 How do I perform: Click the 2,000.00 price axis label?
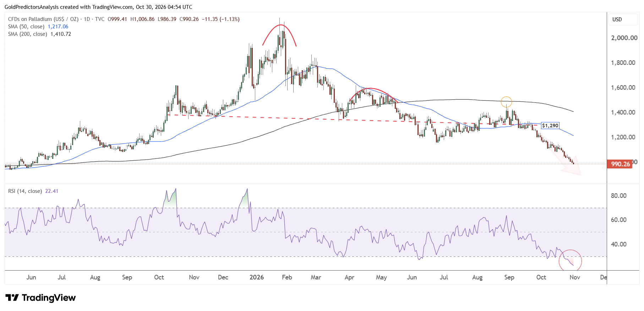[624, 38]
